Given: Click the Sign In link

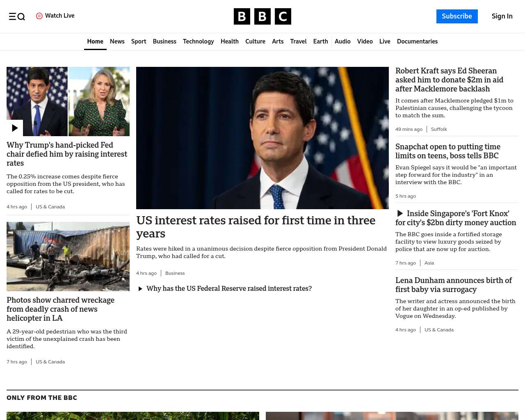Looking at the screenshot, I should point(502,16).
